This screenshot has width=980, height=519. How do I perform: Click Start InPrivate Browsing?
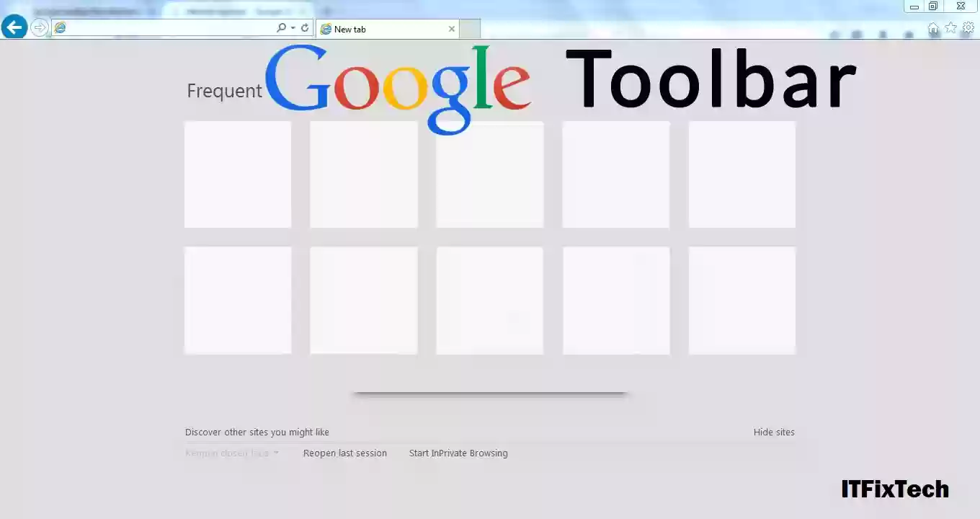pos(458,453)
